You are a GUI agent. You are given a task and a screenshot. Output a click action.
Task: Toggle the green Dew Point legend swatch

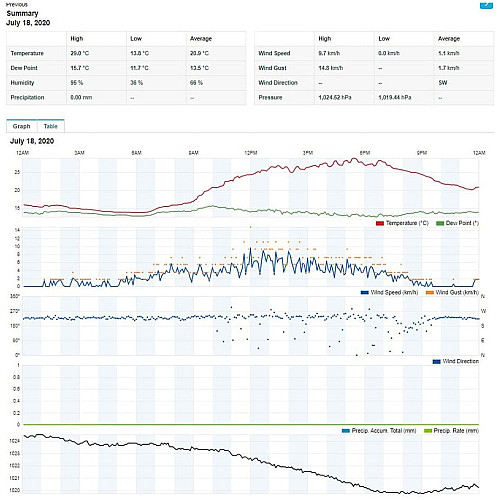point(440,223)
